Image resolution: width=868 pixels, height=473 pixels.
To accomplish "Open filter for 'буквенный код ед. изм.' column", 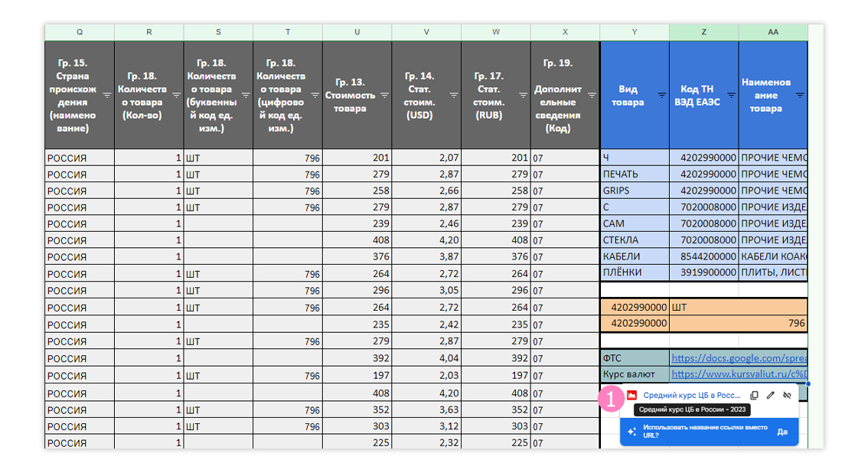I will pos(246,95).
